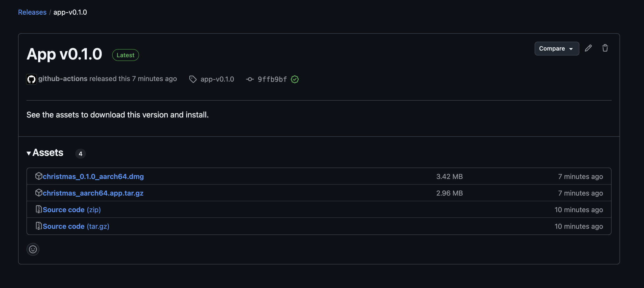Click the package icon beside the dmg file

[39, 176]
